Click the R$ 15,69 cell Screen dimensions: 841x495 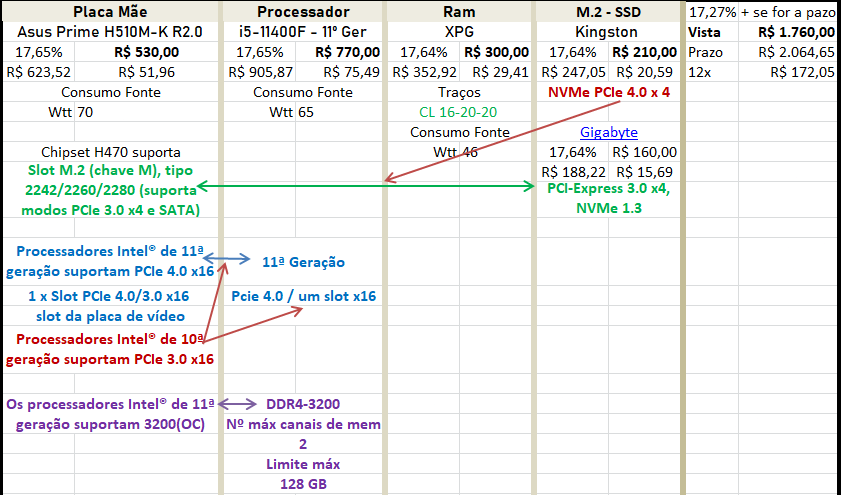(645, 172)
